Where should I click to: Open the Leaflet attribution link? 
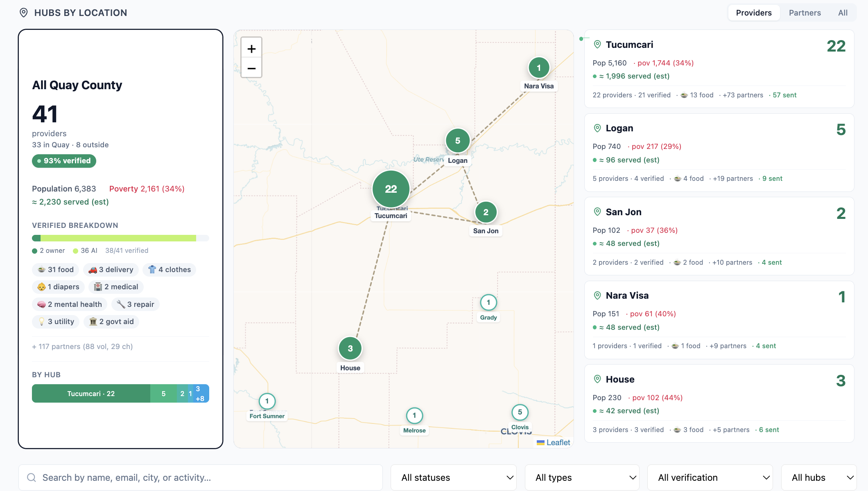[x=558, y=442]
